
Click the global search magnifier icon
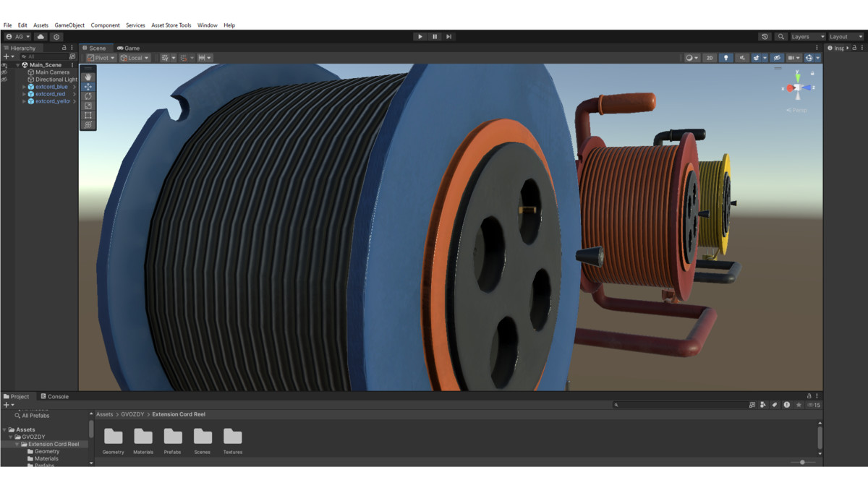tap(781, 37)
